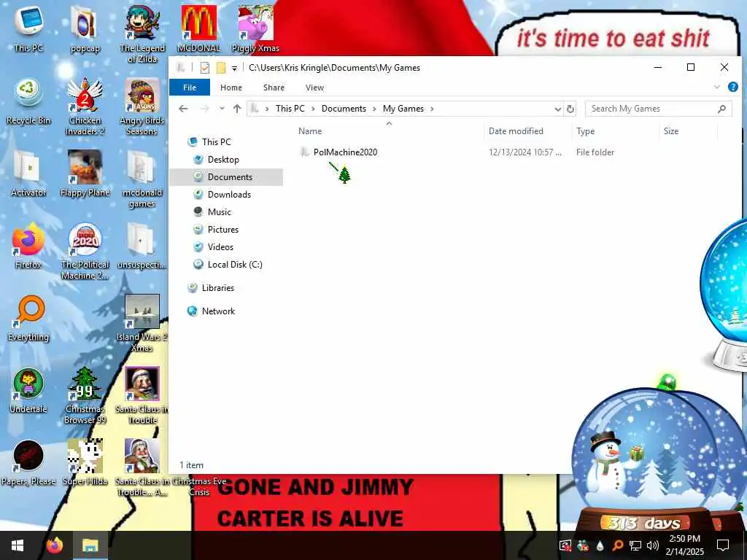
Task: Launch the Firefox desktop shortcut
Action: (28, 245)
